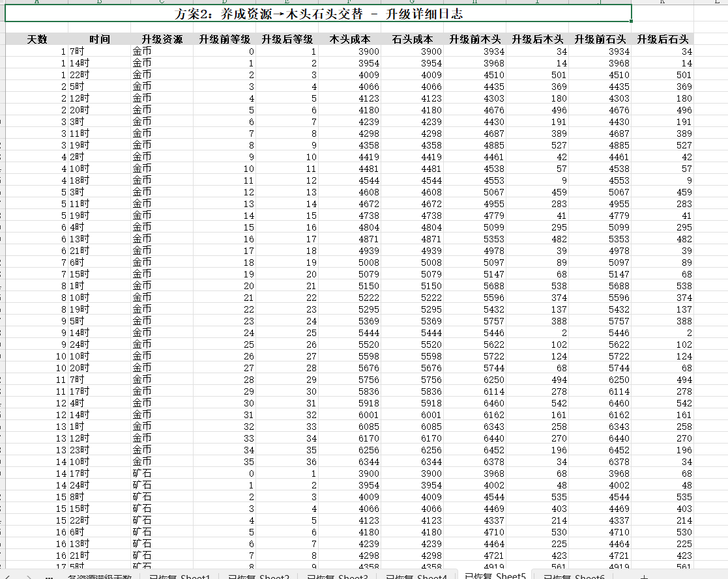Viewport: 728px width, 579px height.
Task: Select 木头成本 cell with value 5918
Action: 349,403
